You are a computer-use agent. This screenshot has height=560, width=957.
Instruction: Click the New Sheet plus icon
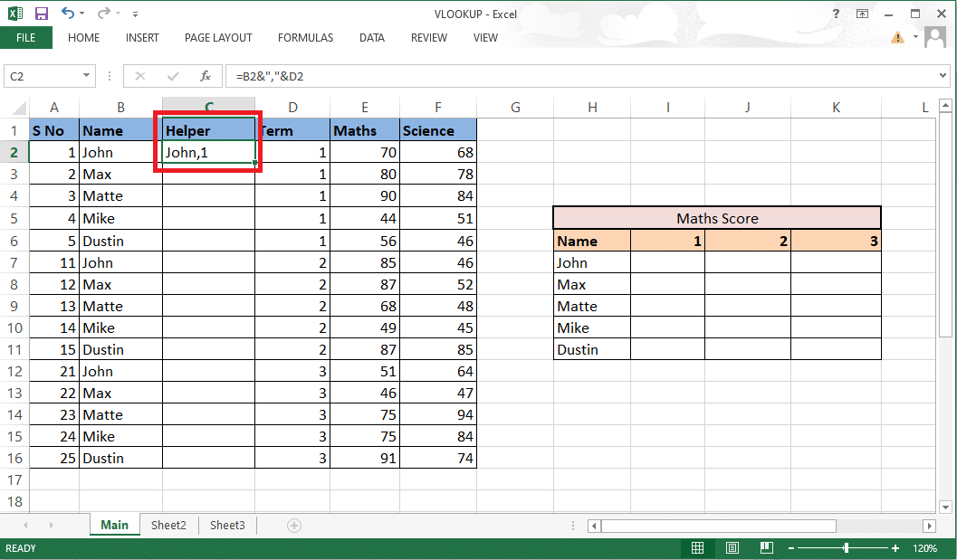click(294, 526)
